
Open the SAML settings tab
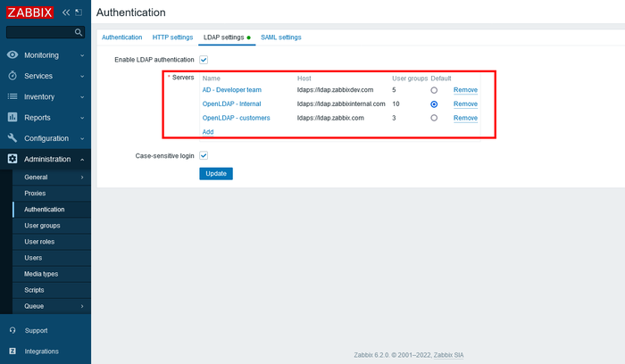click(x=281, y=37)
